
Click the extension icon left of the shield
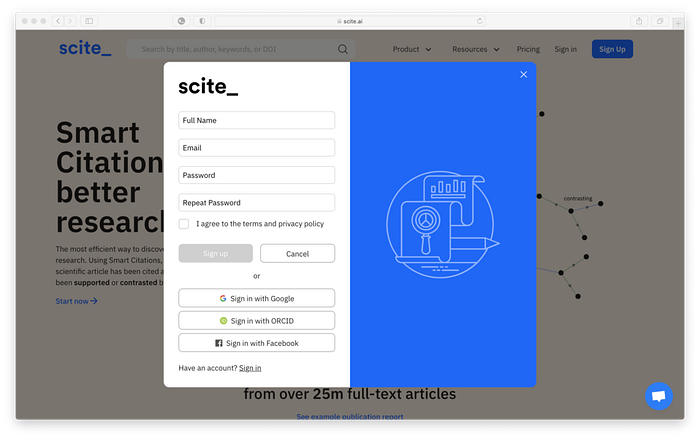(x=181, y=21)
